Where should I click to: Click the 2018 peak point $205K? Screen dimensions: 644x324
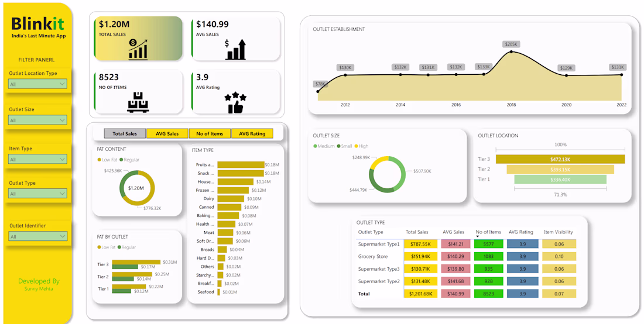click(x=511, y=51)
